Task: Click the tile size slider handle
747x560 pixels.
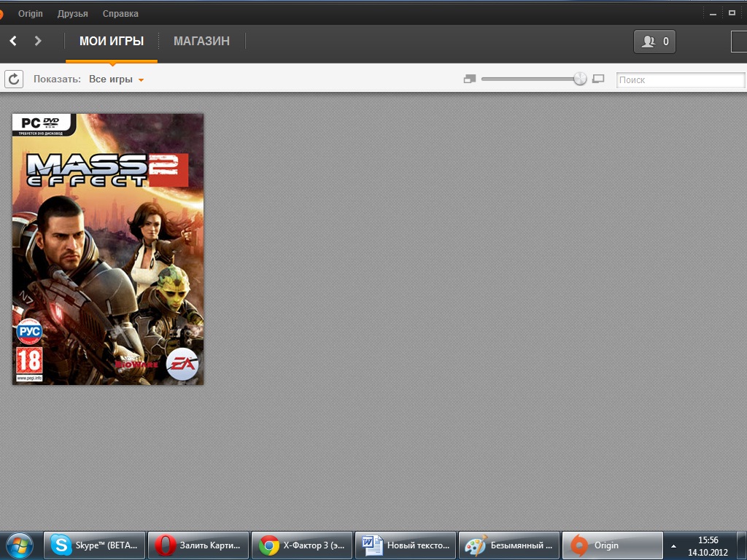Action: 580,79
